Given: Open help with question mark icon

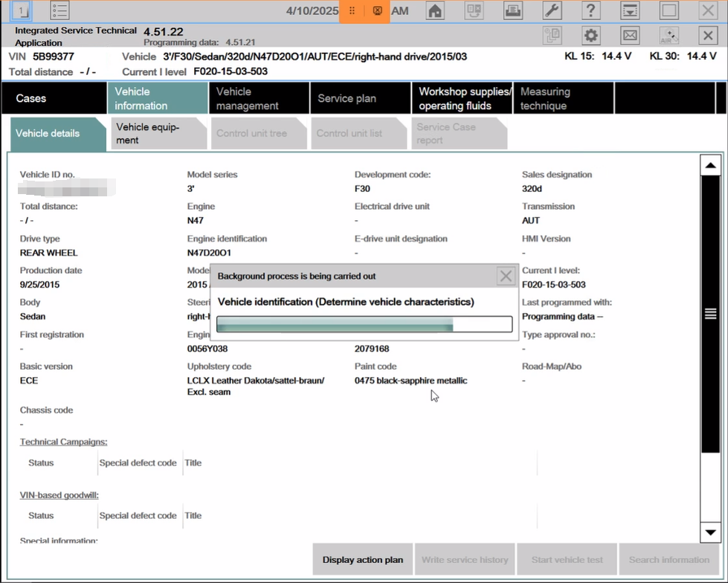Looking at the screenshot, I should coord(590,11).
